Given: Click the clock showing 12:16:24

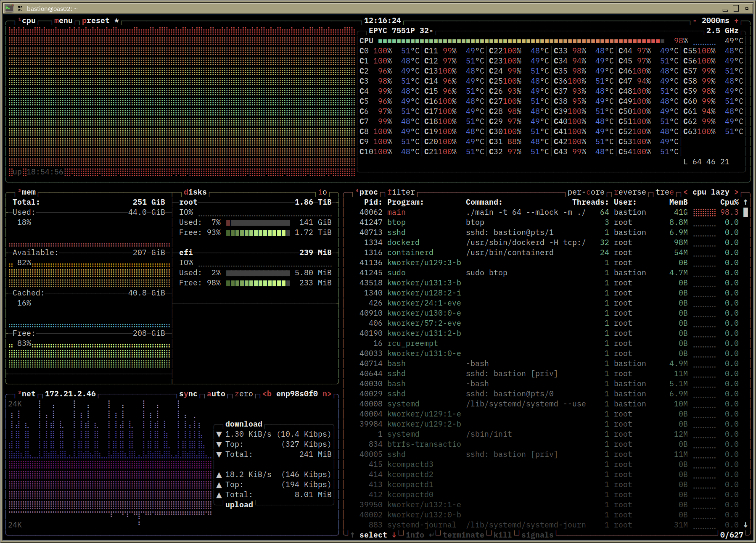Looking at the screenshot, I should tap(383, 21).
